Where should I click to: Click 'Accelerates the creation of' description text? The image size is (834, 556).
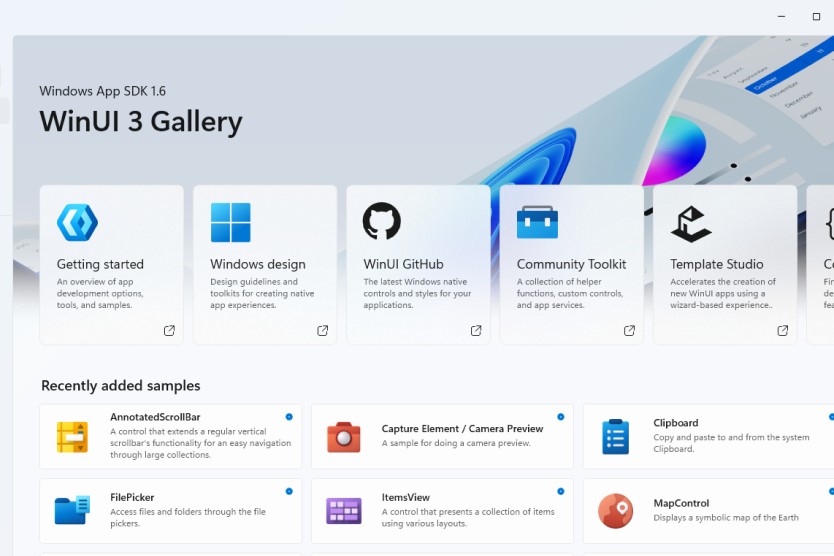coord(723,293)
